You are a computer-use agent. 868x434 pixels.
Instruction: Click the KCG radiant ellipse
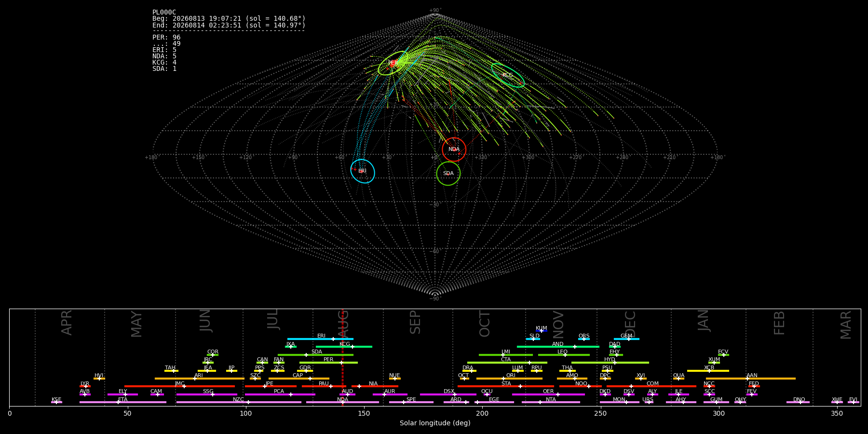(508, 75)
